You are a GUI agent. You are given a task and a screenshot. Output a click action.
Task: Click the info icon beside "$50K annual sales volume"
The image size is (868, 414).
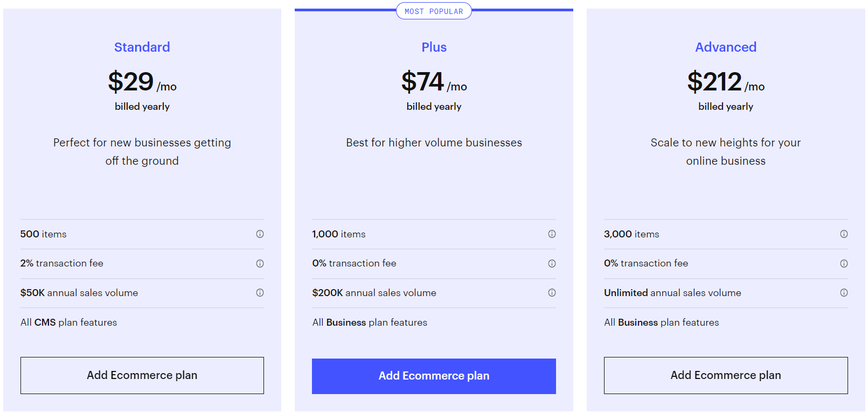(260, 293)
